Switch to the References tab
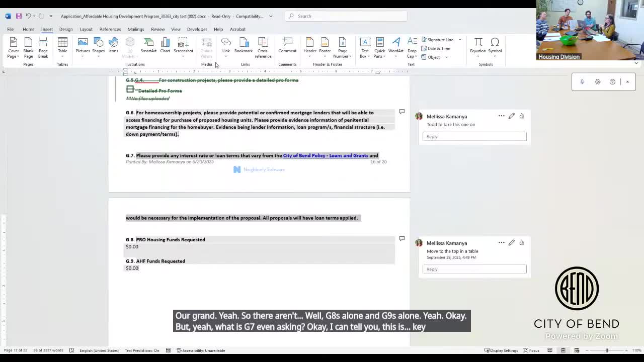The width and height of the screenshot is (644, 362). click(110, 29)
